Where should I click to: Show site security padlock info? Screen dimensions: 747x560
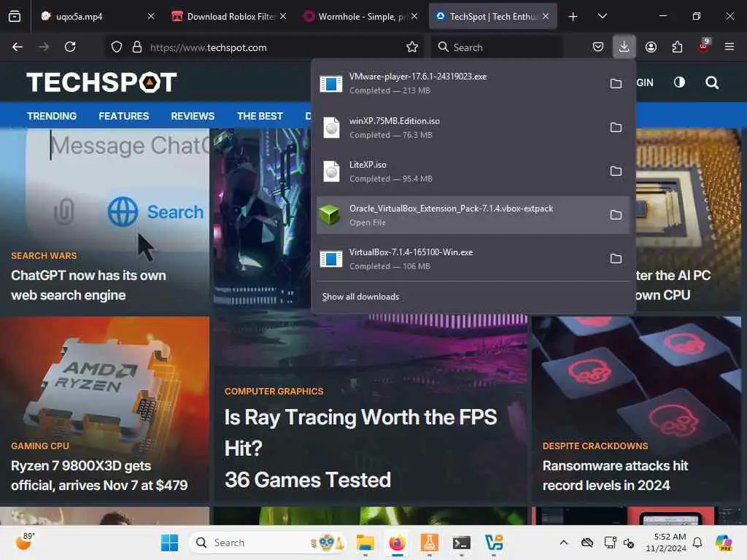[x=137, y=47]
